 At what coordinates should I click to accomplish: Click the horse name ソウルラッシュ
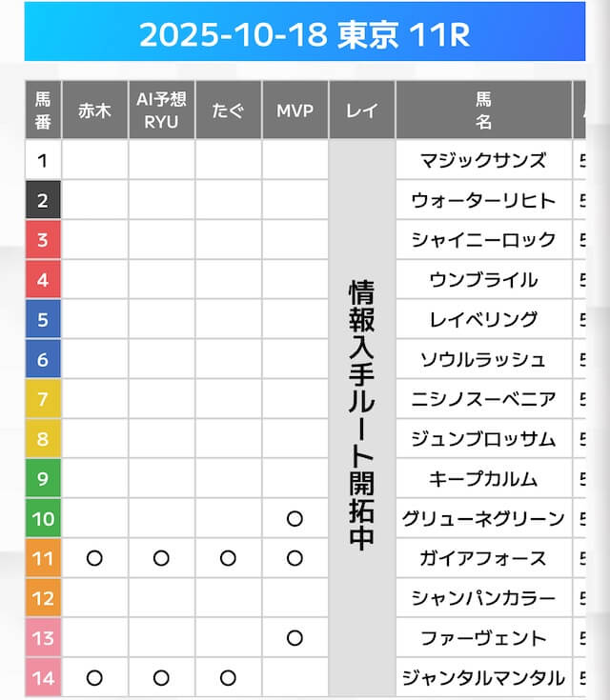(x=483, y=359)
